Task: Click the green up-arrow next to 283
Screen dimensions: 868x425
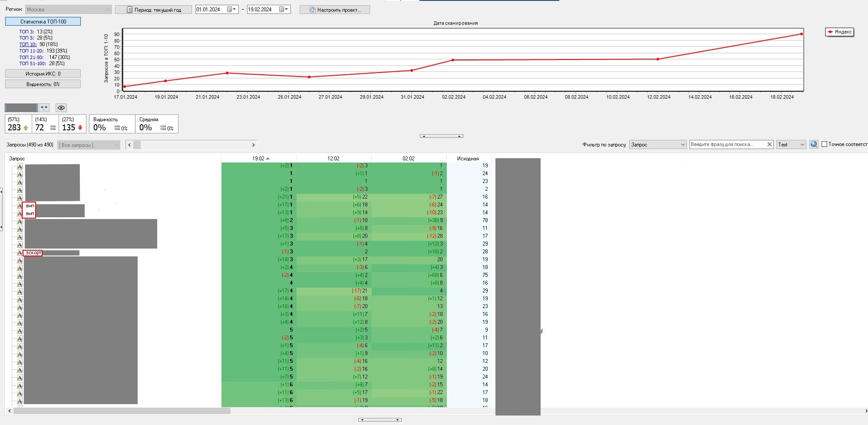Action: (x=26, y=128)
